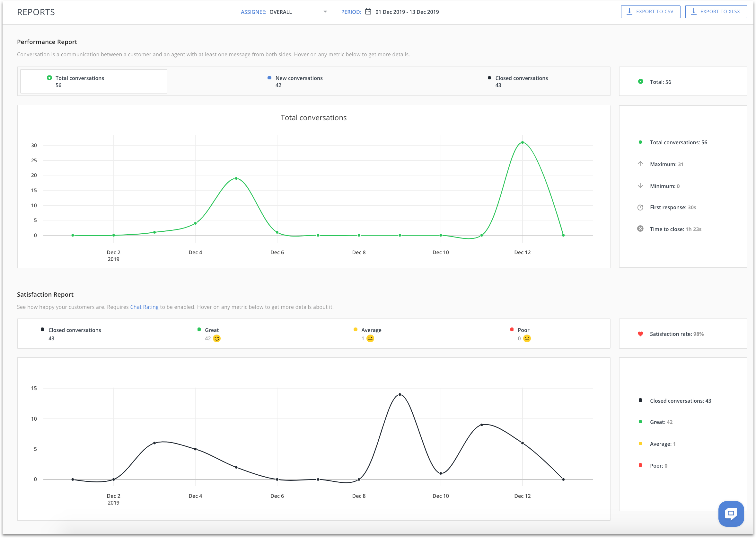Click the Minimum down-arrow icon
This screenshot has height=538, width=756.
coord(640,186)
